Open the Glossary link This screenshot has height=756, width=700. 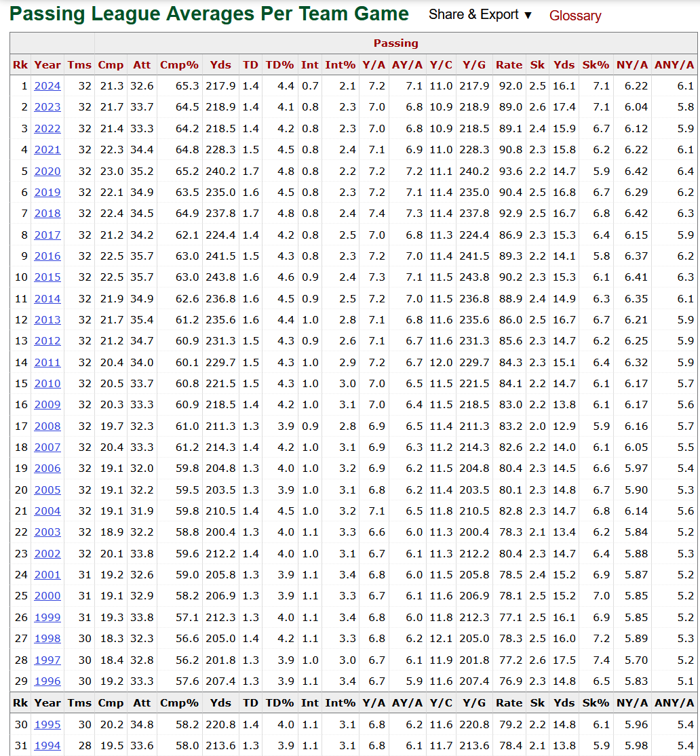point(575,16)
